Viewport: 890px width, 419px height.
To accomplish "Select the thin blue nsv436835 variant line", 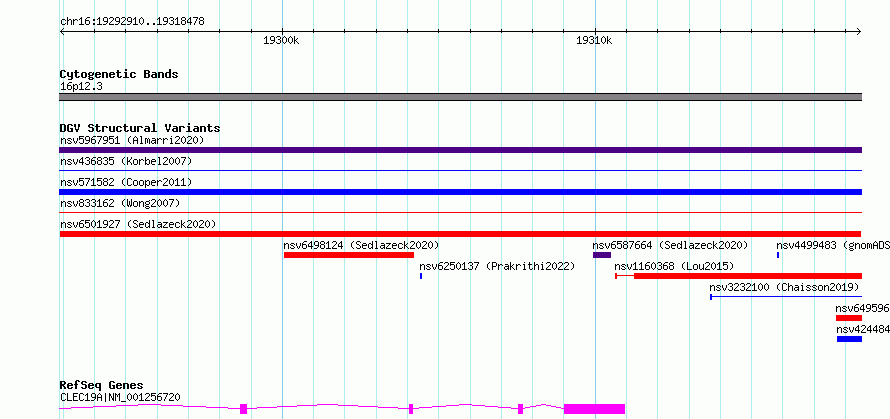I will (460, 170).
